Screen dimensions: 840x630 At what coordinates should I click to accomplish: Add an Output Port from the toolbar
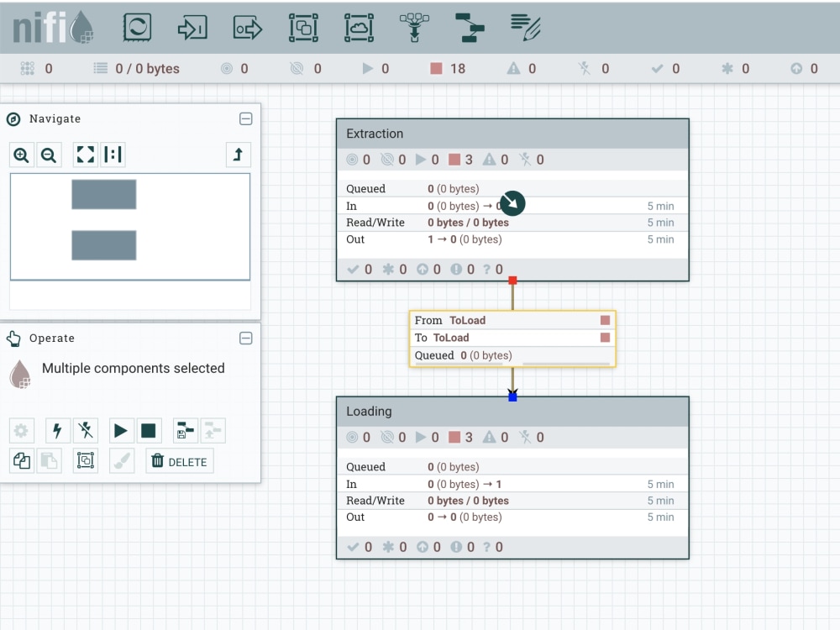click(247, 27)
